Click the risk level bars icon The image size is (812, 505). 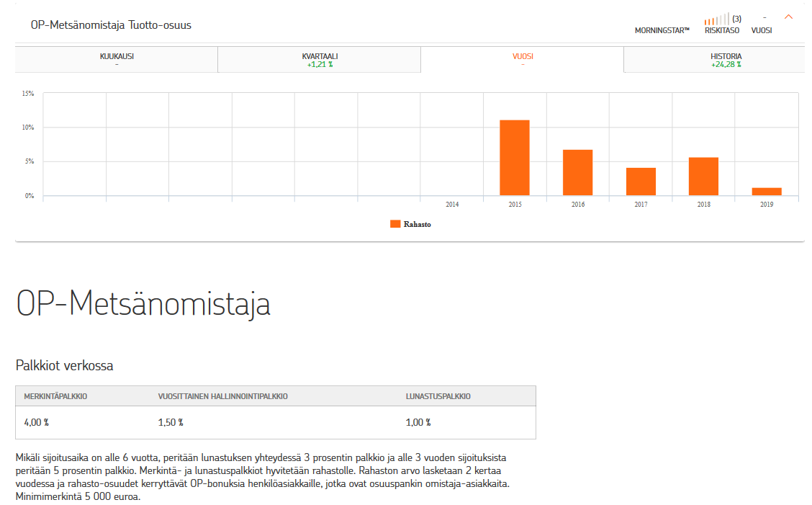click(x=717, y=19)
